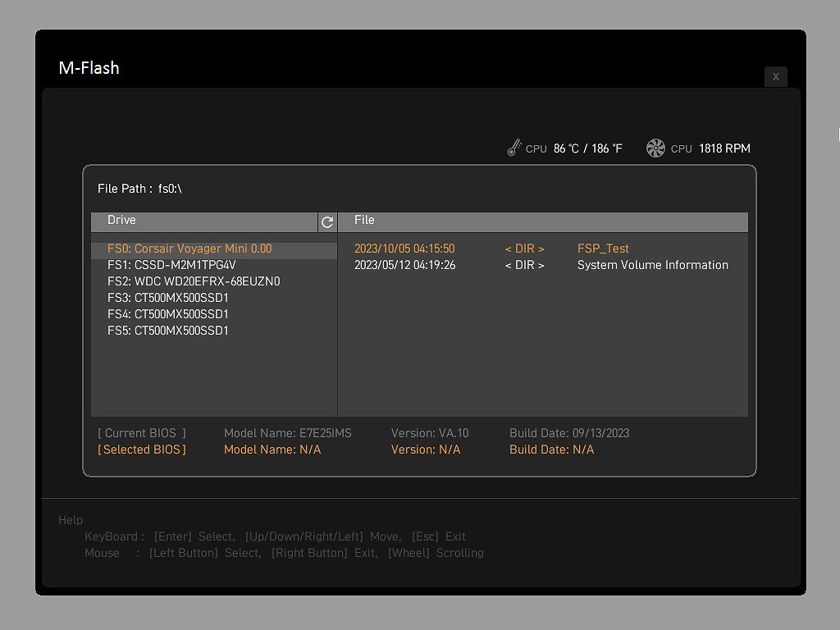Select drive FS5: CT500MX500SSD1

pyautogui.click(x=168, y=331)
